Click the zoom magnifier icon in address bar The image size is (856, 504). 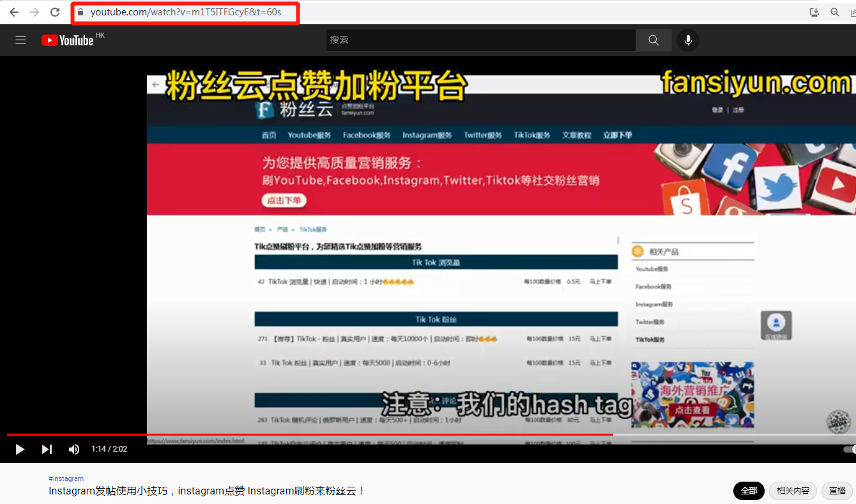coord(835,12)
